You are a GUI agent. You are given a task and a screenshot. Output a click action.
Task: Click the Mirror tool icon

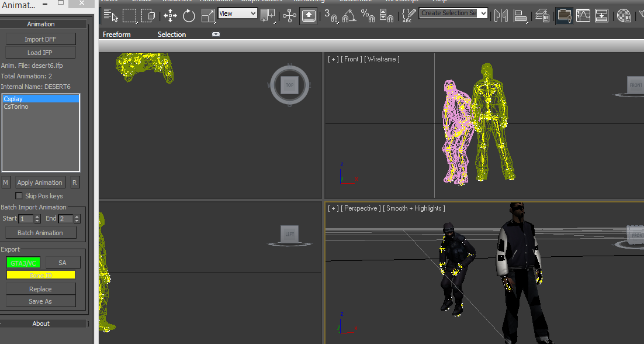(x=501, y=16)
